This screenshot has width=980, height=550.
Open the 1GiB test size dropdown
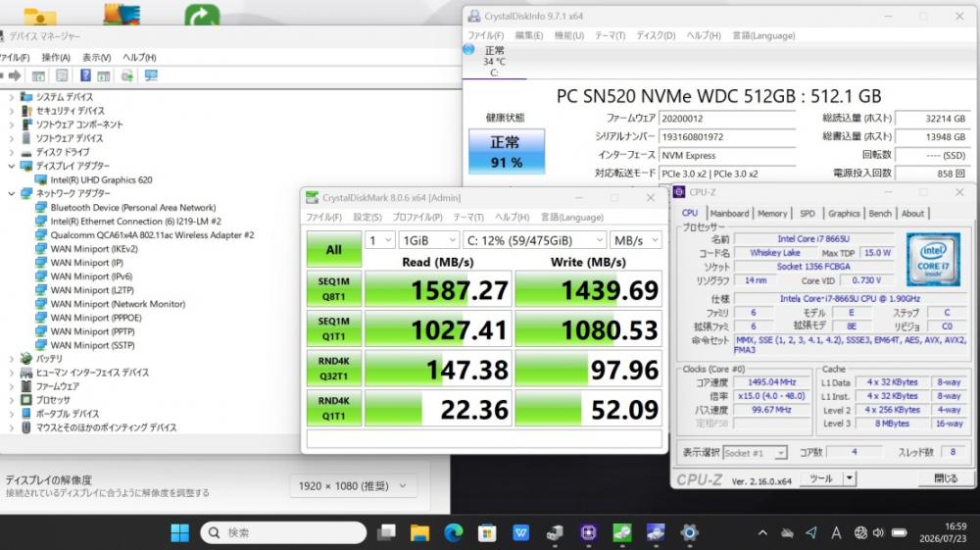pos(429,240)
